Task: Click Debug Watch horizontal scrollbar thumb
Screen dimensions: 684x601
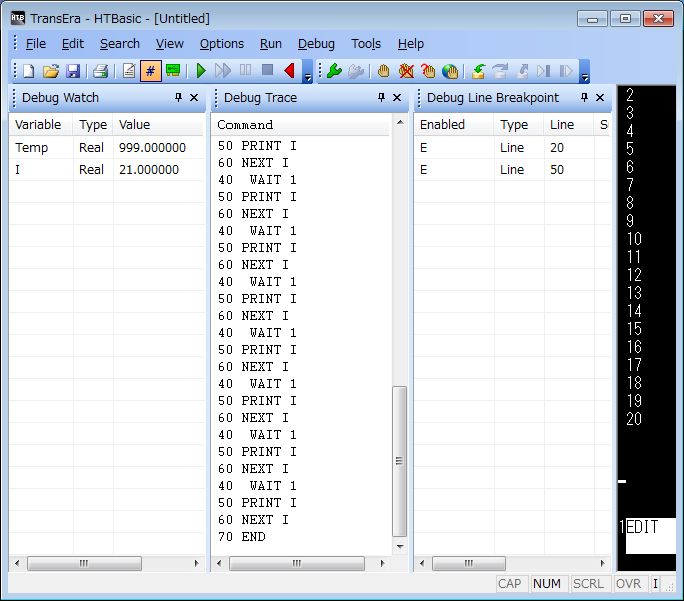Action: [84, 563]
